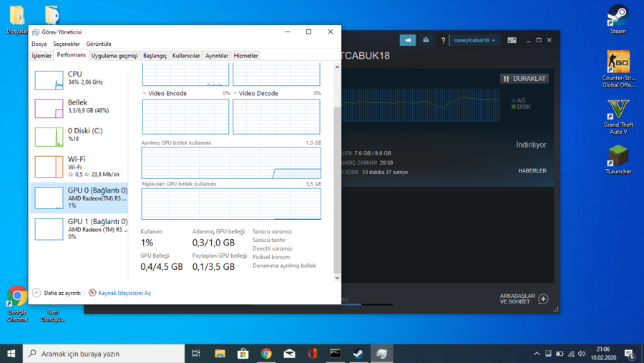Add friend plus icon in Steam
The width and height of the screenshot is (644, 363).
(543, 299)
